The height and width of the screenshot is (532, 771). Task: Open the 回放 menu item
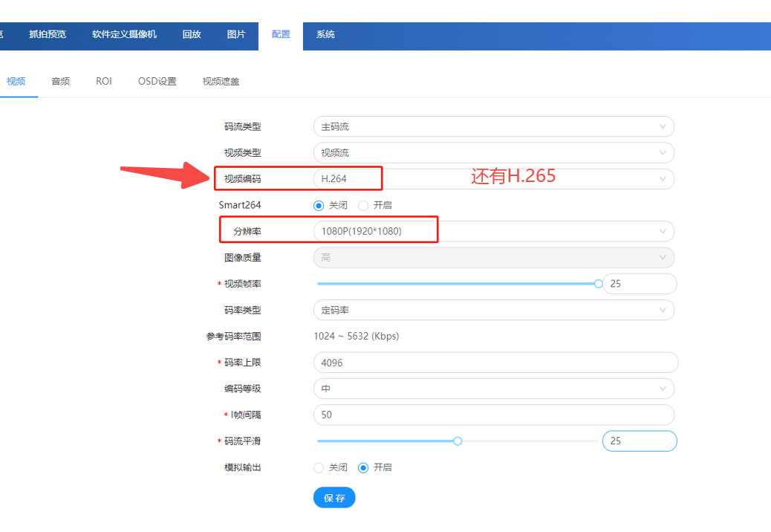[x=191, y=35]
